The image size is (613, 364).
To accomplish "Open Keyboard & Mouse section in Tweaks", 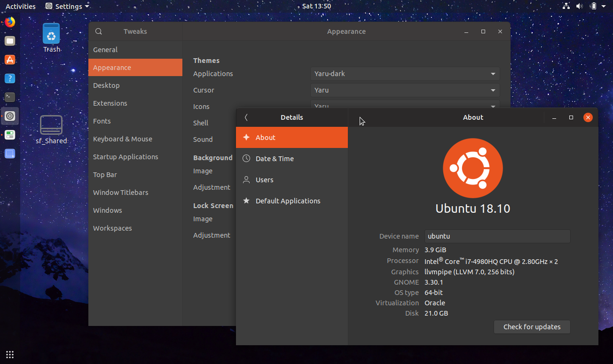I will (x=135, y=139).
